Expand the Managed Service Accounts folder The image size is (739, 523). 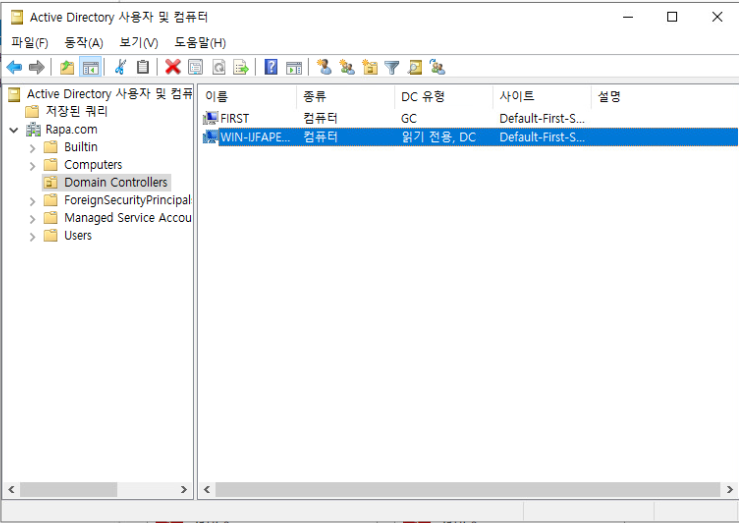click(x=32, y=219)
